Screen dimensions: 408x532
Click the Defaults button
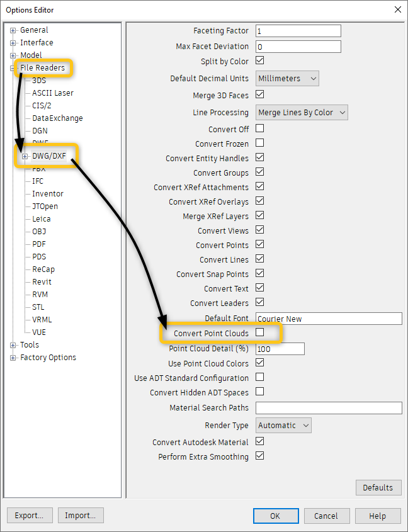click(x=378, y=487)
